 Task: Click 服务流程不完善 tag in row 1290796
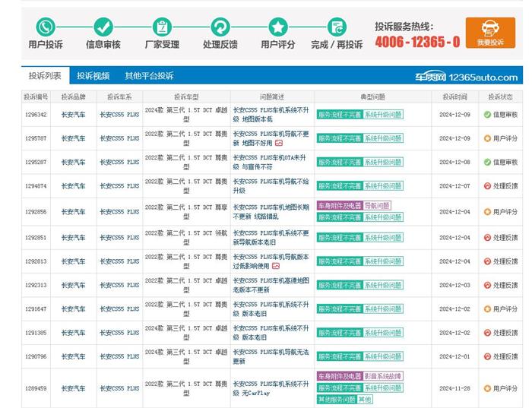(x=340, y=356)
